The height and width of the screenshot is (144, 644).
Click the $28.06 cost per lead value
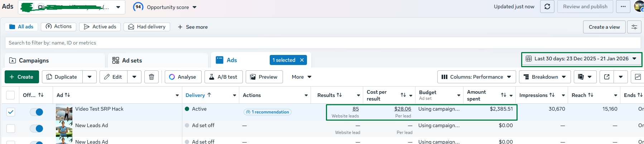pyautogui.click(x=403, y=109)
